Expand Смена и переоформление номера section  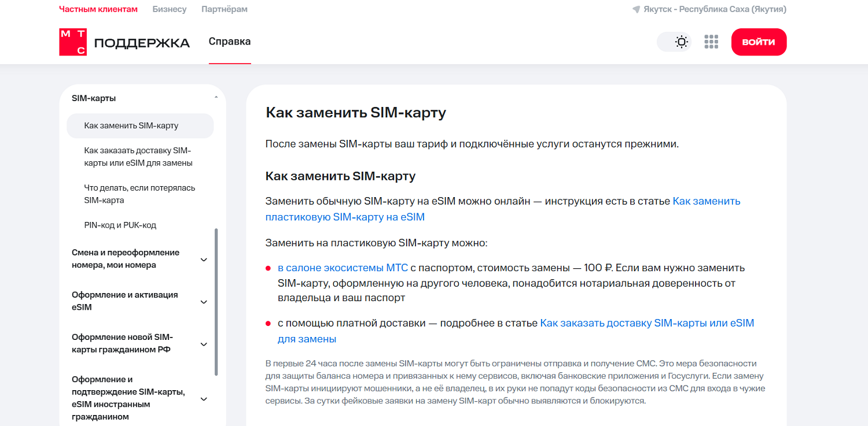coord(204,260)
